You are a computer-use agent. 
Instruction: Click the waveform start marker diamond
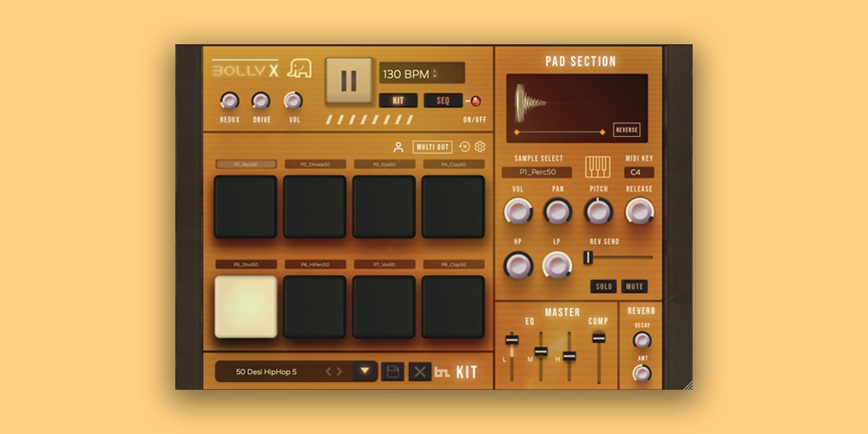[x=516, y=132]
